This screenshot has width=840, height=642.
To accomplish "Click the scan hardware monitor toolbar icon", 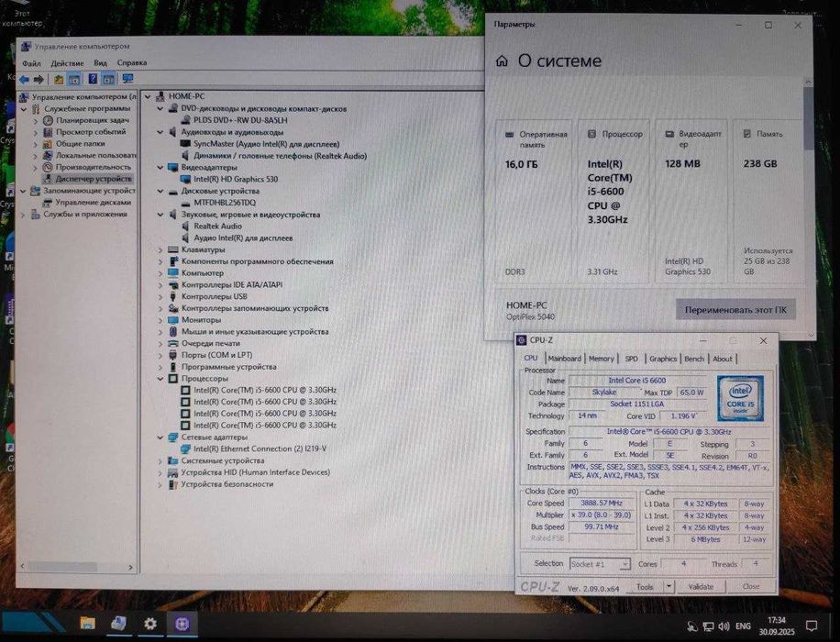I will [x=127, y=79].
